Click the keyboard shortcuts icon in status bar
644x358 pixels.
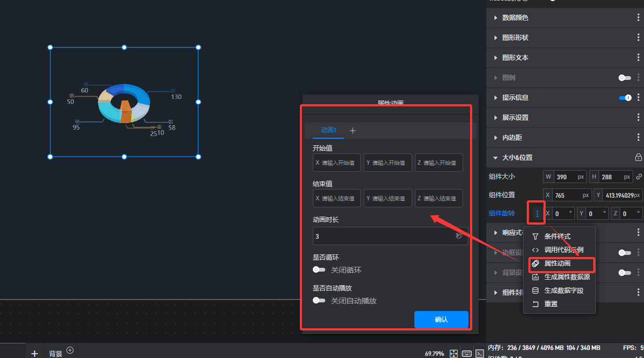467,354
